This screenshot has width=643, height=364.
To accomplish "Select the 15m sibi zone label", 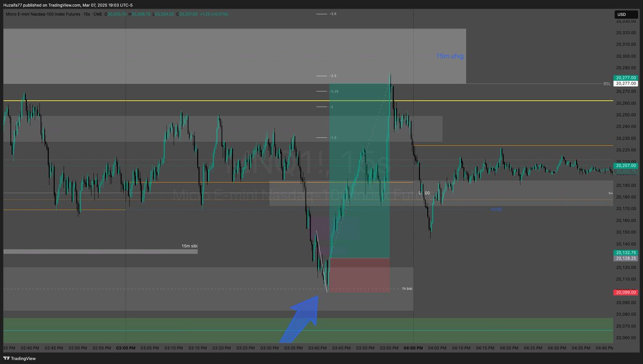I will pyautogui.click(x=189, y=246).
